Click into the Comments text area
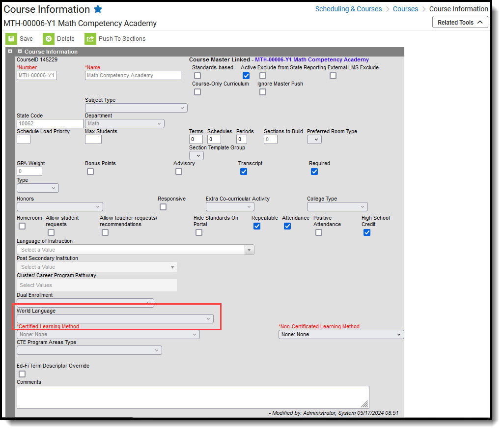Screen dimensions: 504x432 click(x=193, y=398)
